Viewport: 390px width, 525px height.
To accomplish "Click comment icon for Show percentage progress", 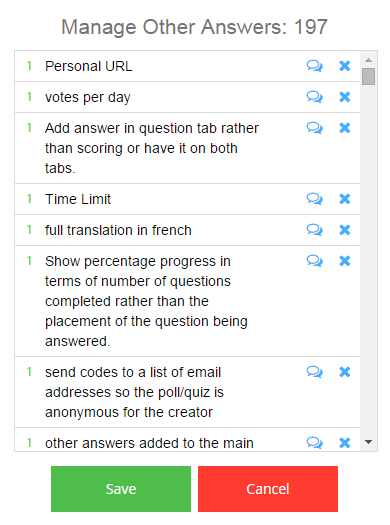I will [x=314, y=261].
